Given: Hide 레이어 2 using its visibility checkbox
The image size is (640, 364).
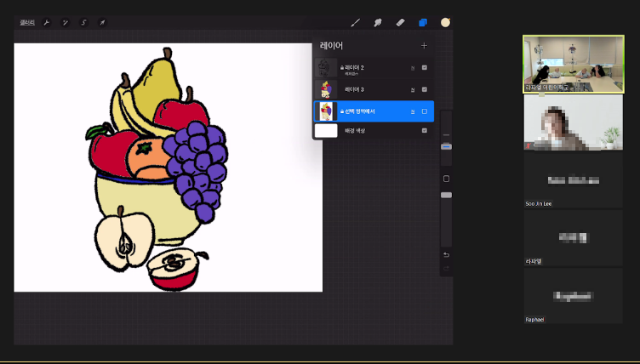Looking at the screenshot, I should coord(425,67).
